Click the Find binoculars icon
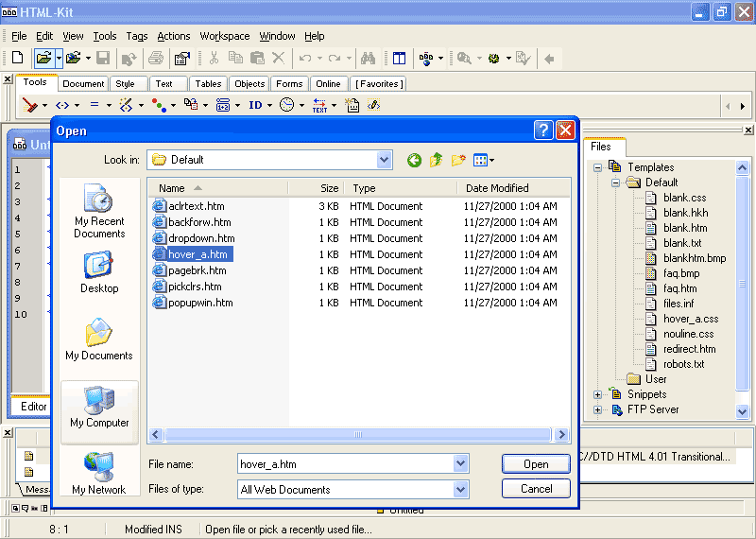This screenshot has height=539, width=756. coord(369,59)
